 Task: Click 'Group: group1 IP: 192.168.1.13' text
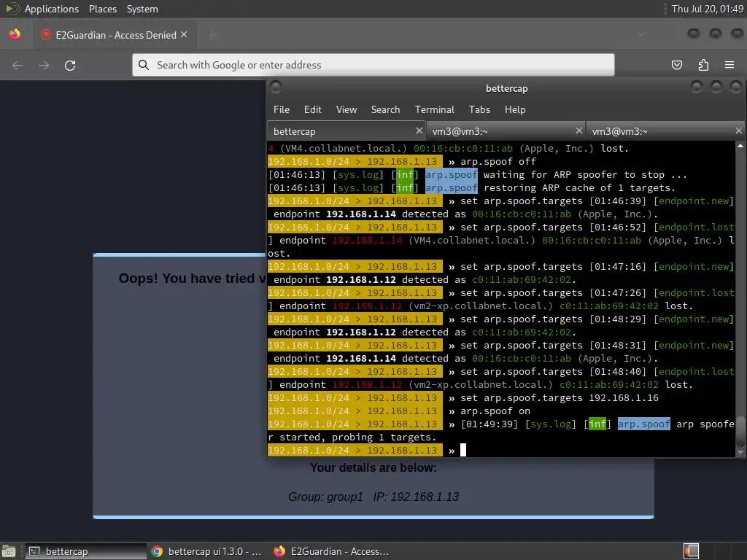pyautogui.click(x=373, y=497)
